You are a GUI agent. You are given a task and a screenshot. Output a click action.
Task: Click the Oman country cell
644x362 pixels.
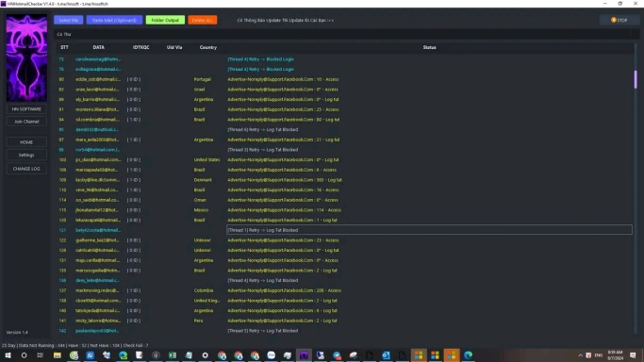(200, 200)
